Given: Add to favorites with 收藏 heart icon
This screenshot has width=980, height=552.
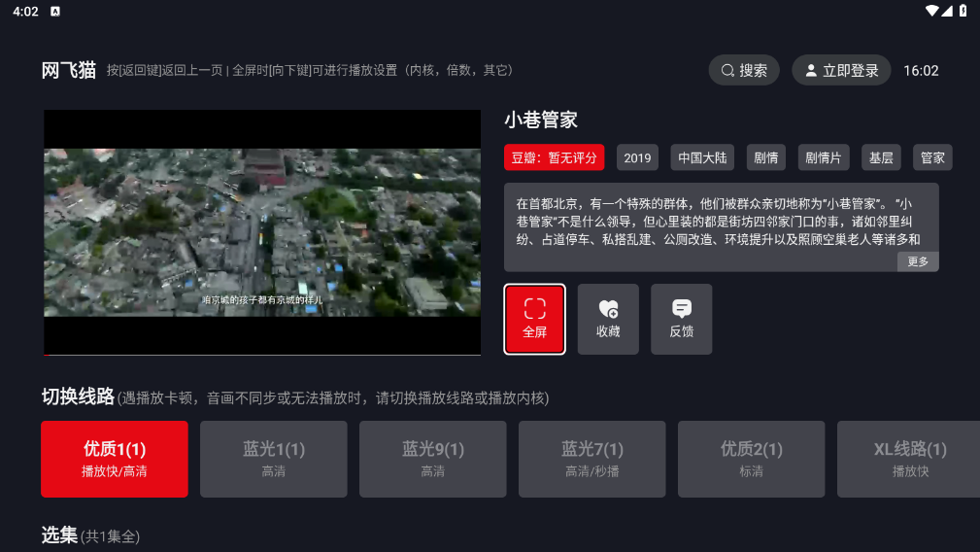Looking at the screenshot, I should 608,319.
